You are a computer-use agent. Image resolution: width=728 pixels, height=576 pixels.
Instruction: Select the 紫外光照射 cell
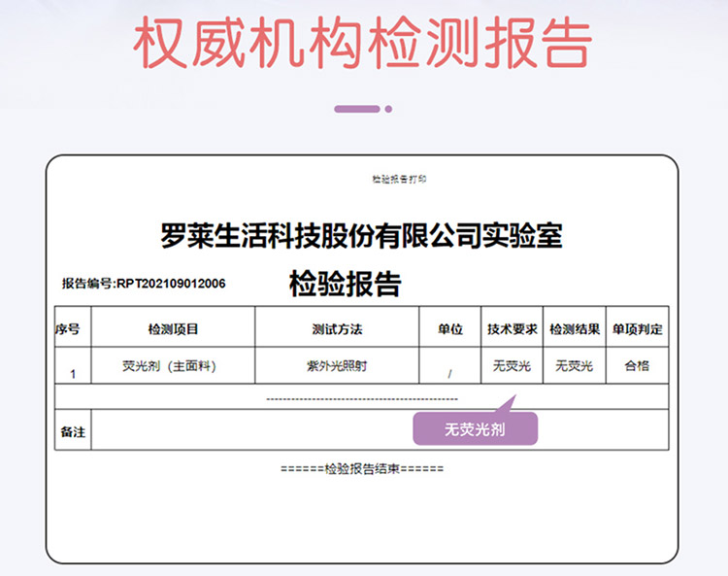tap(337, 366)
